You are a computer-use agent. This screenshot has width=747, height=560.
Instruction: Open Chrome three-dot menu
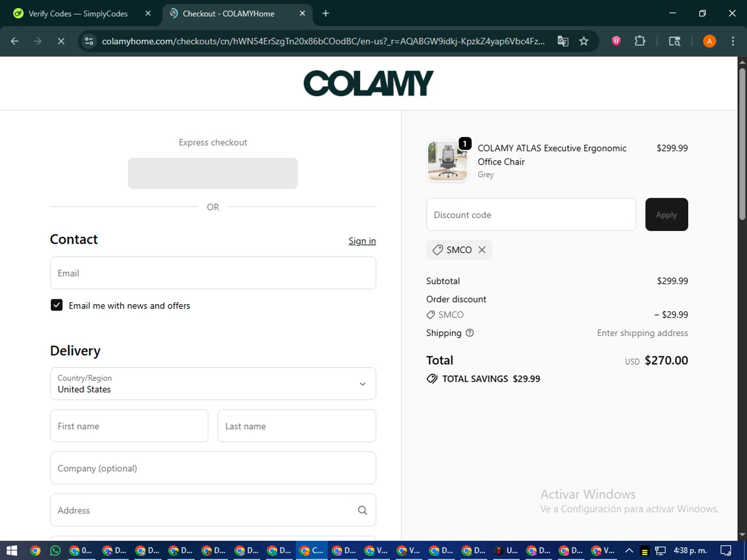(733, 41)
